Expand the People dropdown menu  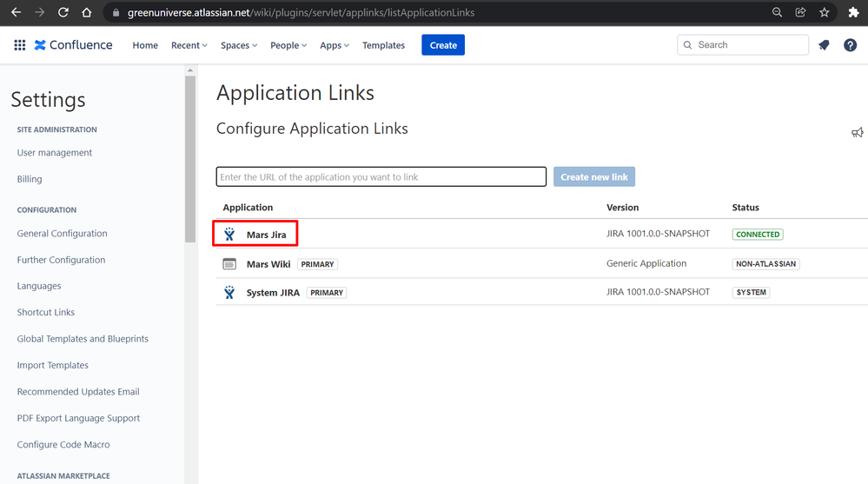coord(288,45)
